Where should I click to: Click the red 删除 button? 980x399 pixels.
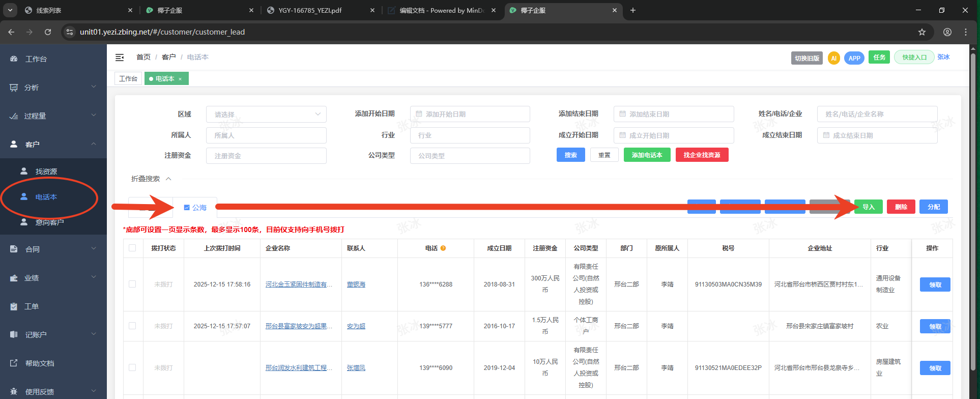point(901,207)
